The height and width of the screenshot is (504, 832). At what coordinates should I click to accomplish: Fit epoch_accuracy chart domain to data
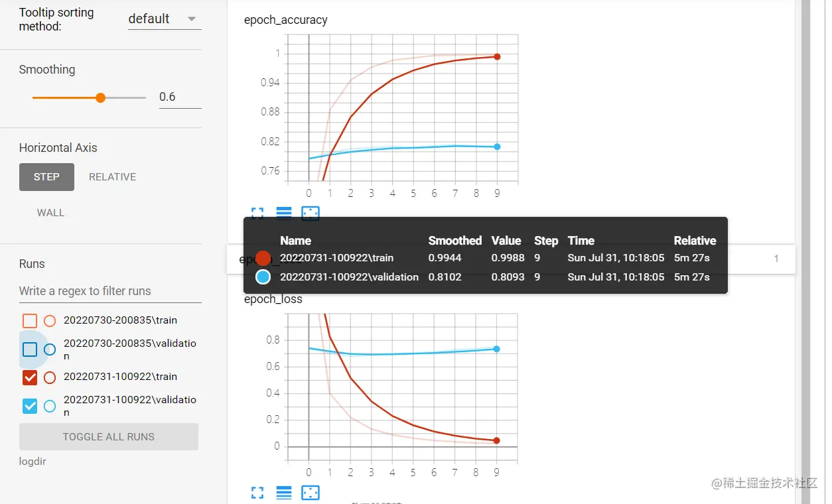[x=311, y=213]
